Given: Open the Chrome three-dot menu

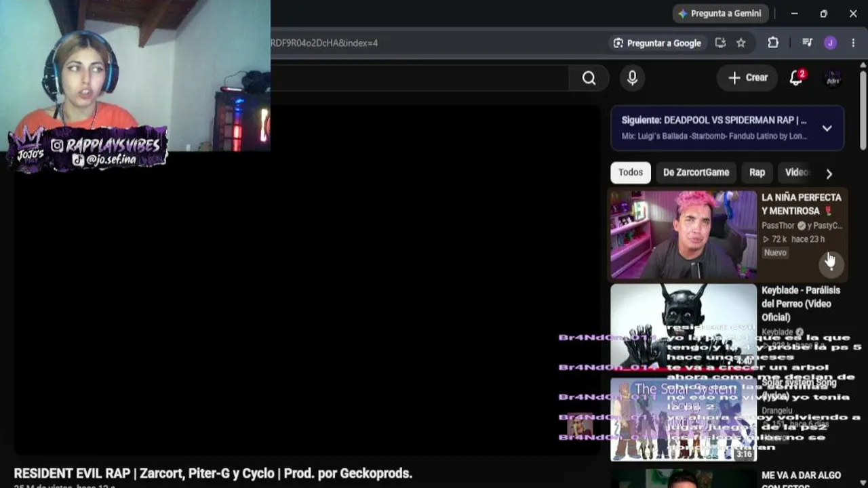Looking at the screenshot, I should [x=853, y=43].
